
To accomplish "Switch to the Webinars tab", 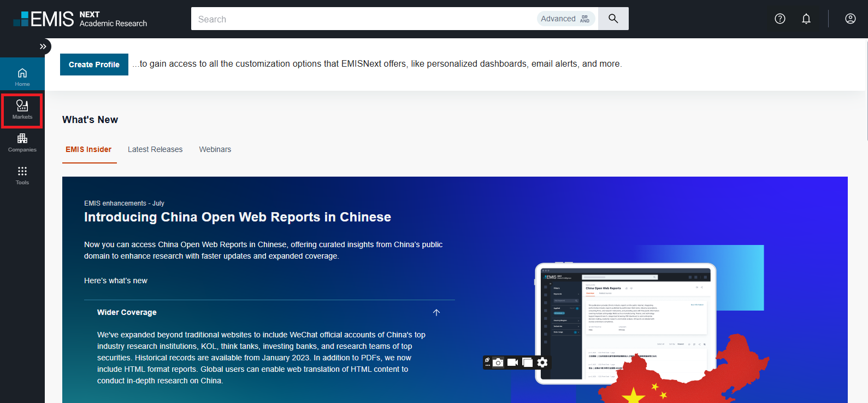I will coord(215,149).
